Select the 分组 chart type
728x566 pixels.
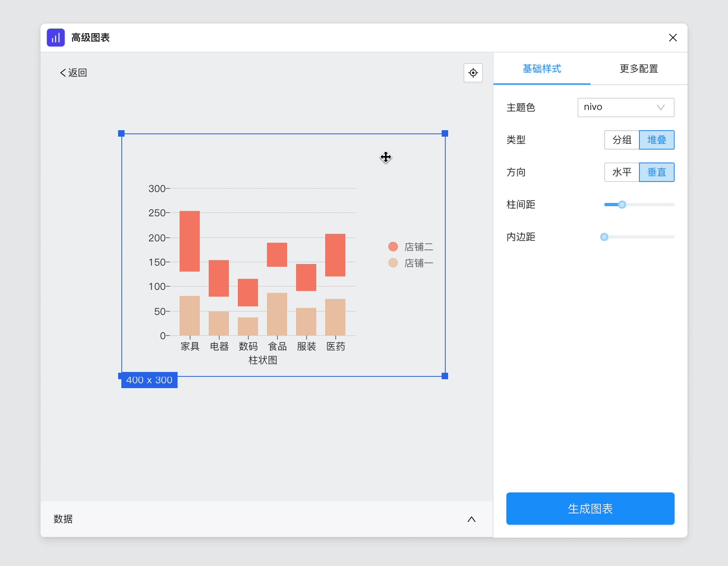point(622,140)
